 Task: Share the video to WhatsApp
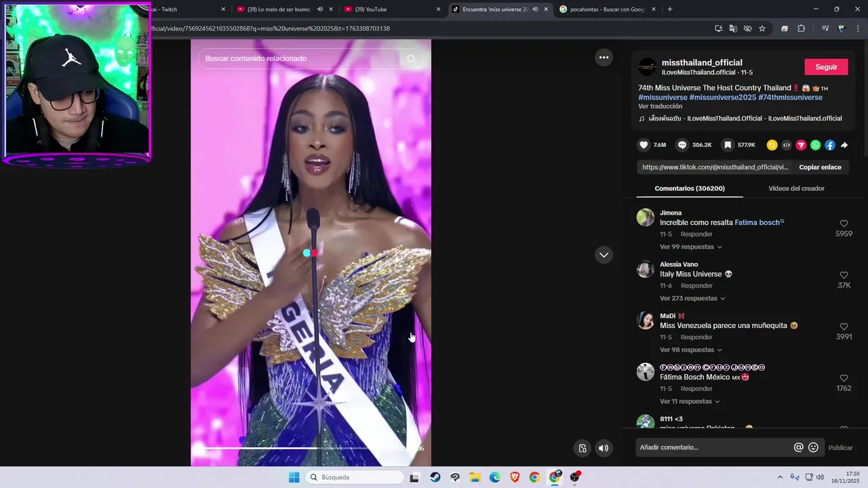point(815,145)
